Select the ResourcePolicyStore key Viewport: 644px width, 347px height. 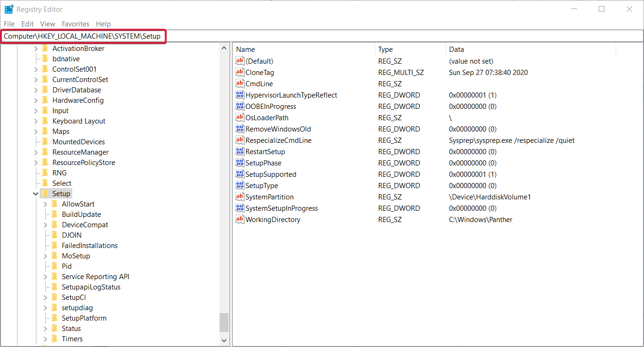[84, 163]
